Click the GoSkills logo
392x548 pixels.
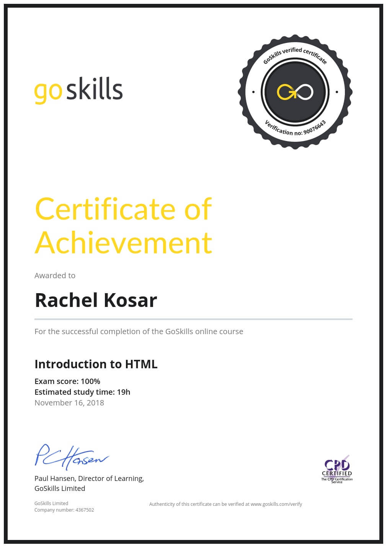[x=78, y=90]
